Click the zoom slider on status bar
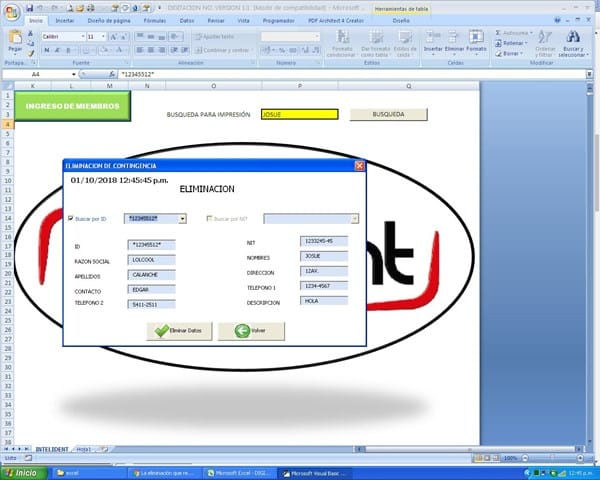 pos(553,458)
